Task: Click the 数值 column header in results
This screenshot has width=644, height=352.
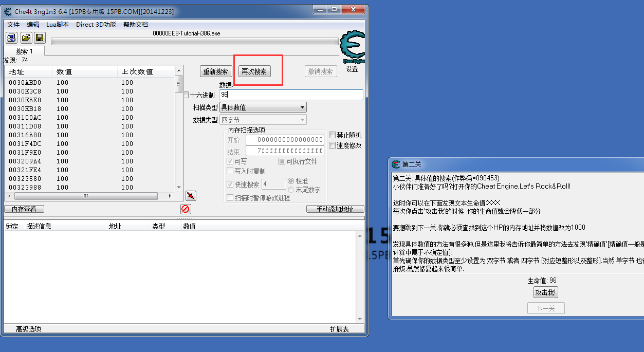Action: pos(85,71)
